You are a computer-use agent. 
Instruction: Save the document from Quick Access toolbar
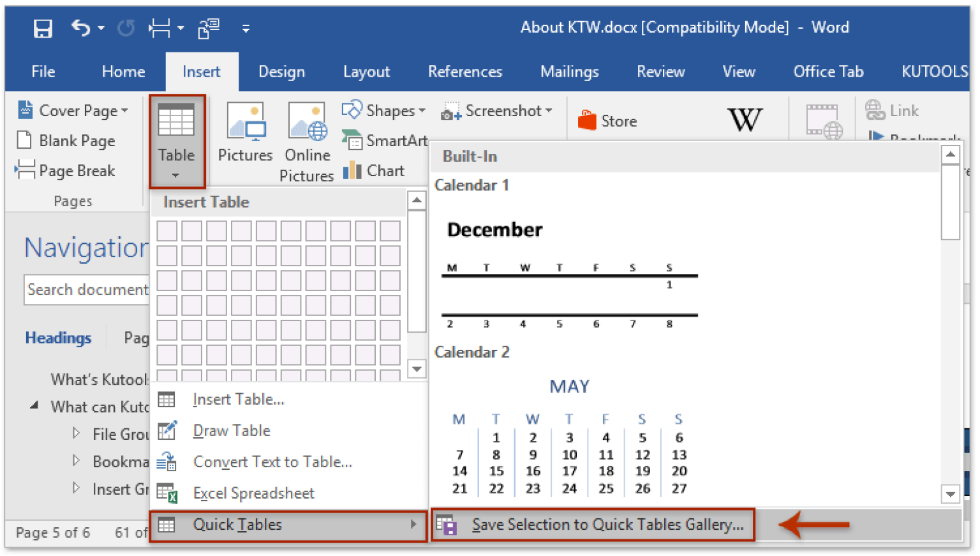(x=42, y=27)
